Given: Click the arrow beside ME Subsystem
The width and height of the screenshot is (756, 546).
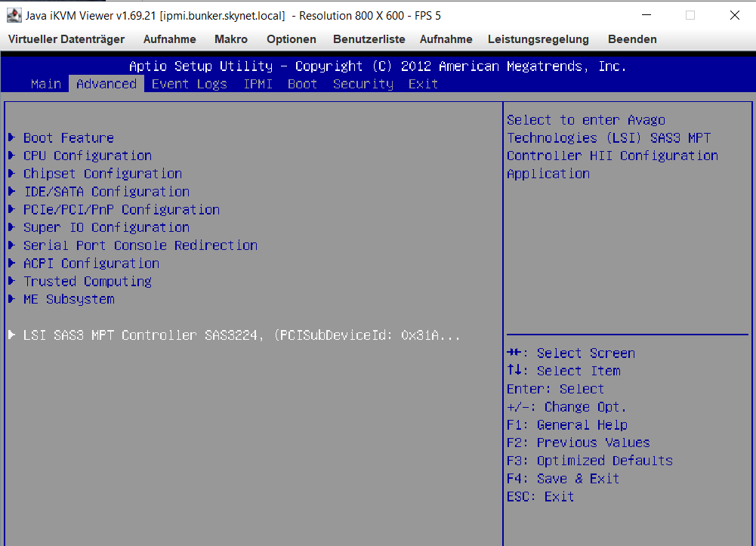Looking at the screenshot, I should pyautogui.click(x=11, y=299).
